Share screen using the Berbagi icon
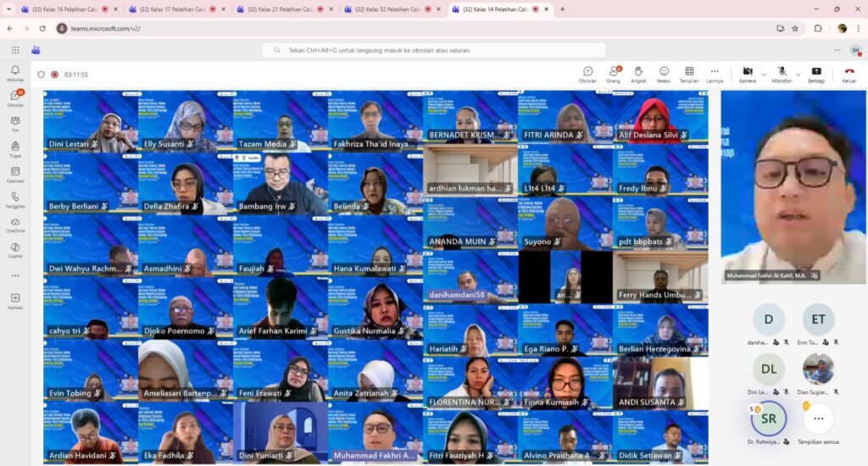868x466 pixels. tap(816, 73)
